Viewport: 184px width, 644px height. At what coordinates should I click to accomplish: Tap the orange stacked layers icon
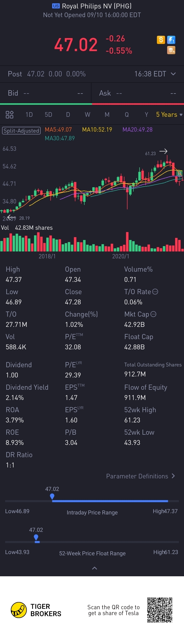coord(171,50)
